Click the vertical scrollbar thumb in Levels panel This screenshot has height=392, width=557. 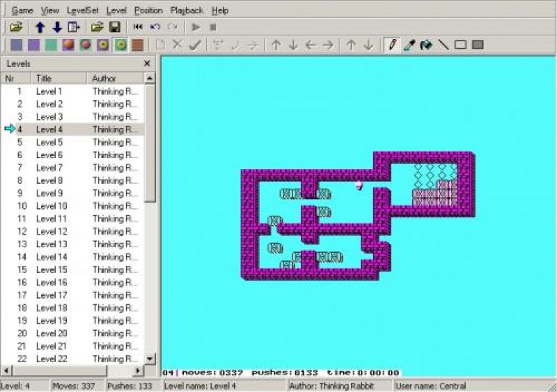click(x=150, y=143)
